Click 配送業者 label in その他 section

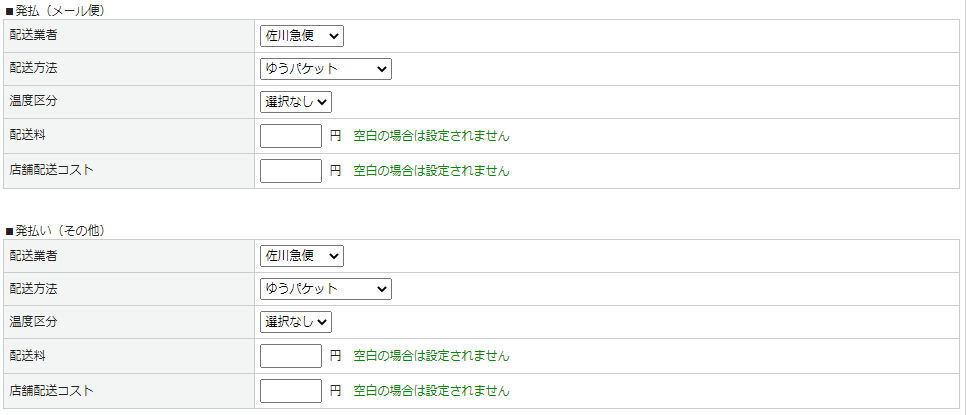click(35, 255)
